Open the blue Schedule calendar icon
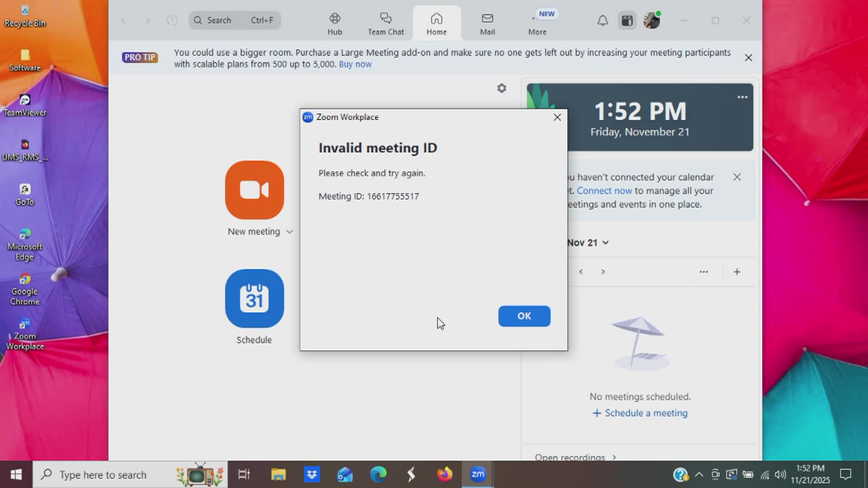The image size is (868, 488). coord(255,298)
